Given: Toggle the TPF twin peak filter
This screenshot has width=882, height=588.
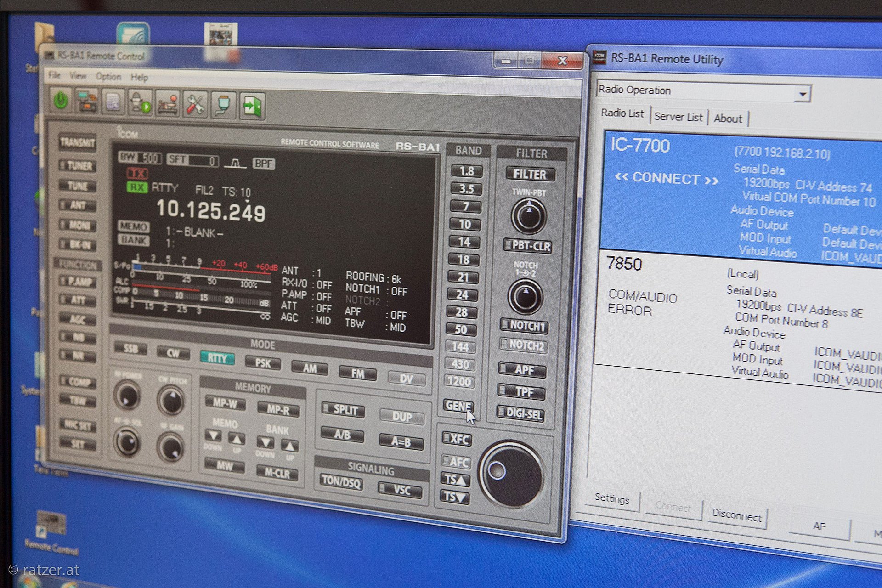Looking at the screenshot, I should coord(521,392).
